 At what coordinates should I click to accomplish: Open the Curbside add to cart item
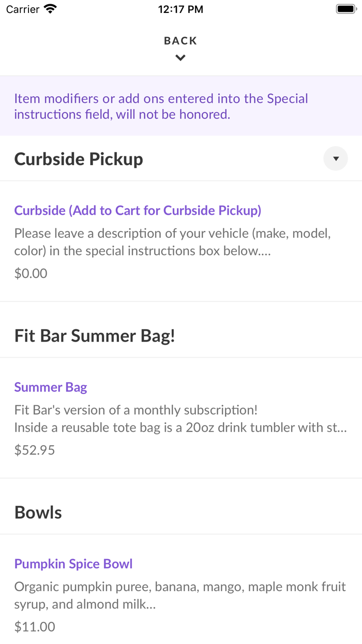coord(138,210)
